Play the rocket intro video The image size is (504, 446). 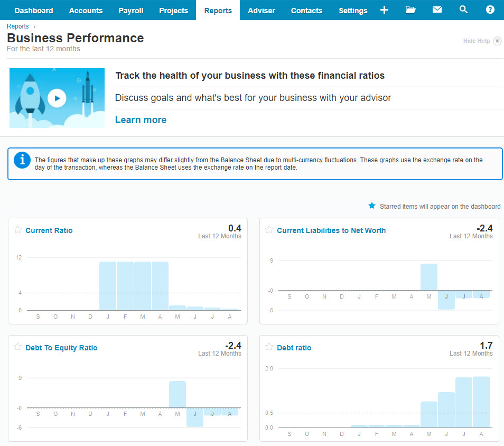tap(57, 98)
